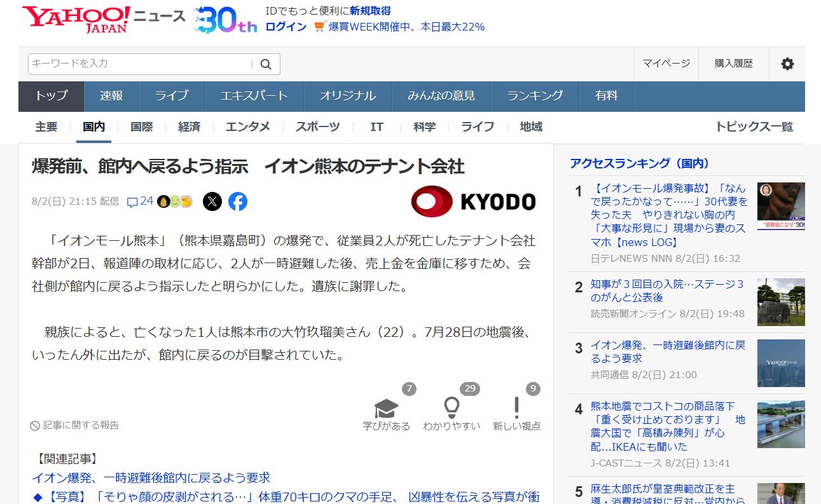Select the 科学 category

(425, 127)
